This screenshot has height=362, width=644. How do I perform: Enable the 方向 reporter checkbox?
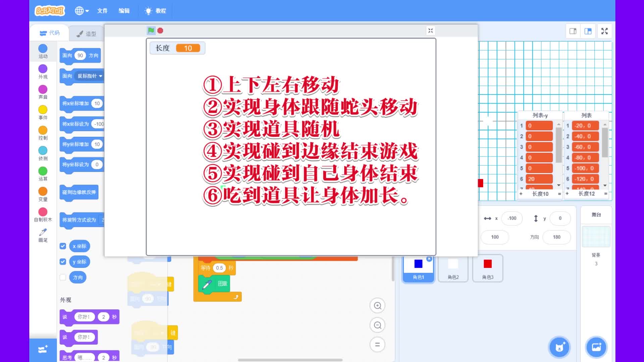(63, 277)
